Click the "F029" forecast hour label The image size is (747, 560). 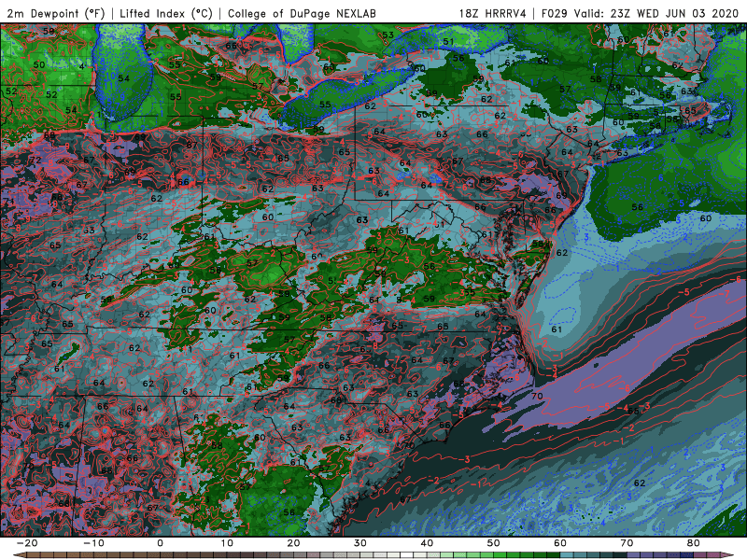click(555, 13)
